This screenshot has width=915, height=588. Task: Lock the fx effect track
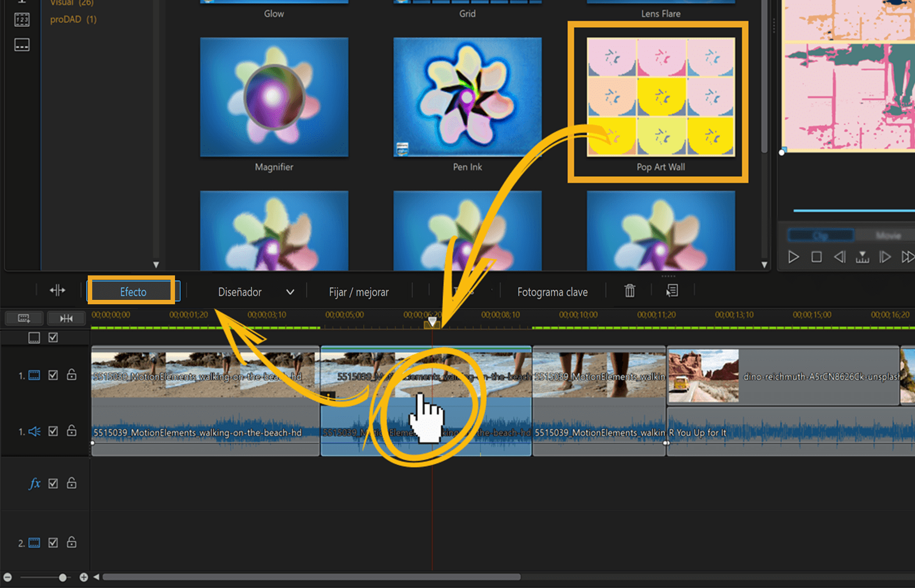coord(72,483)
